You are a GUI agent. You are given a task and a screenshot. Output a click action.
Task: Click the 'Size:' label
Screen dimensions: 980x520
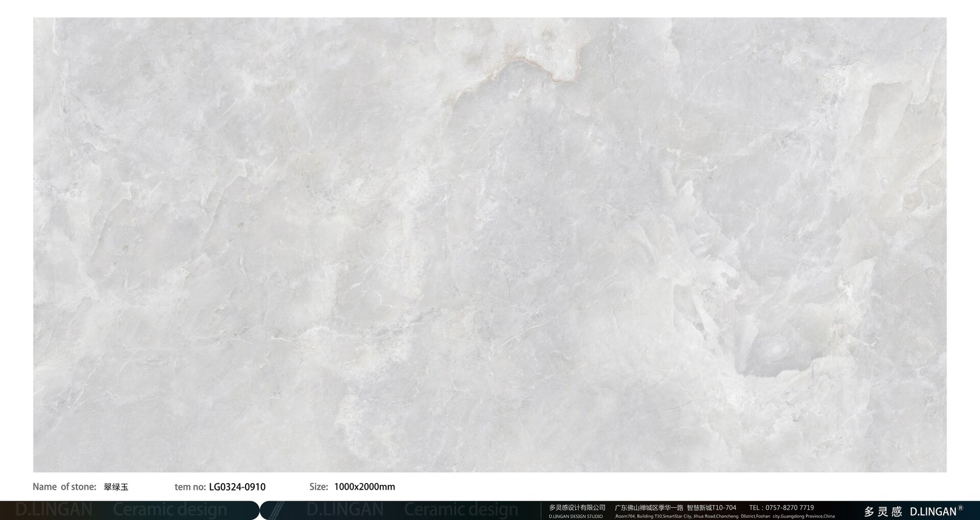coord(318,487)
